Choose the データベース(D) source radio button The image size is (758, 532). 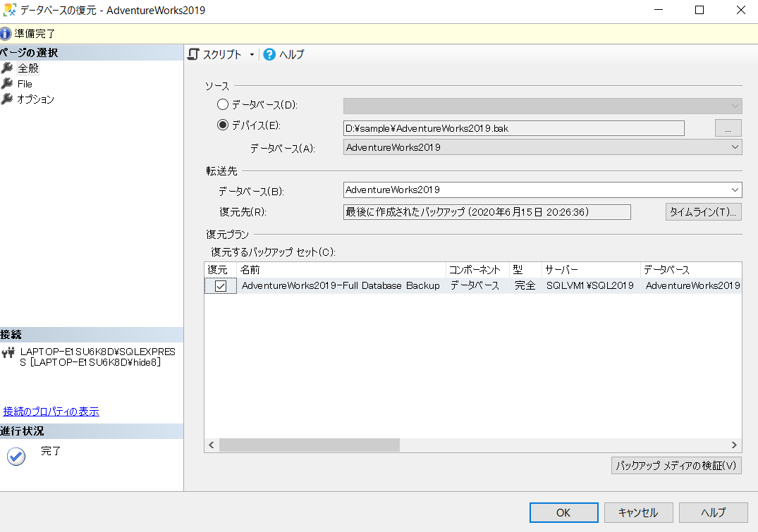pyautogui.click(x=222, y=104)
